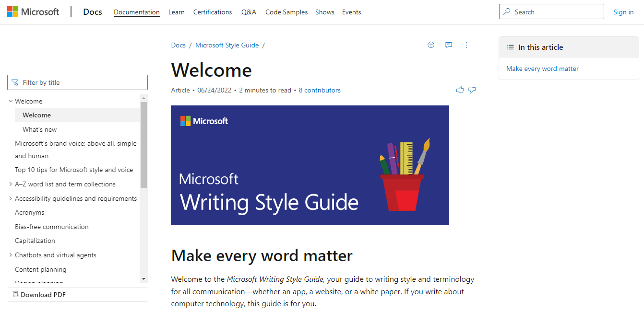Expand Accessibility guidelines and requirements
This screenshot has height=311, width=644.
(x=11, y=198)
